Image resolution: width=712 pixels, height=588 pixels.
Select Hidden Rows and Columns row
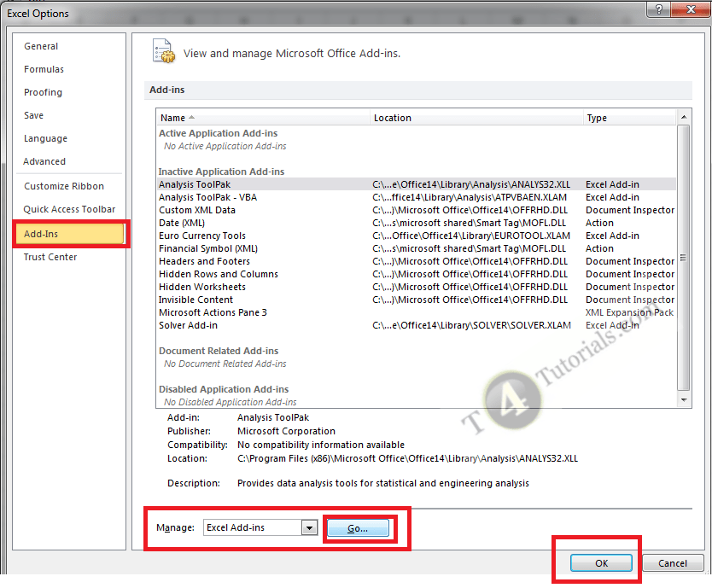point(416,274)
